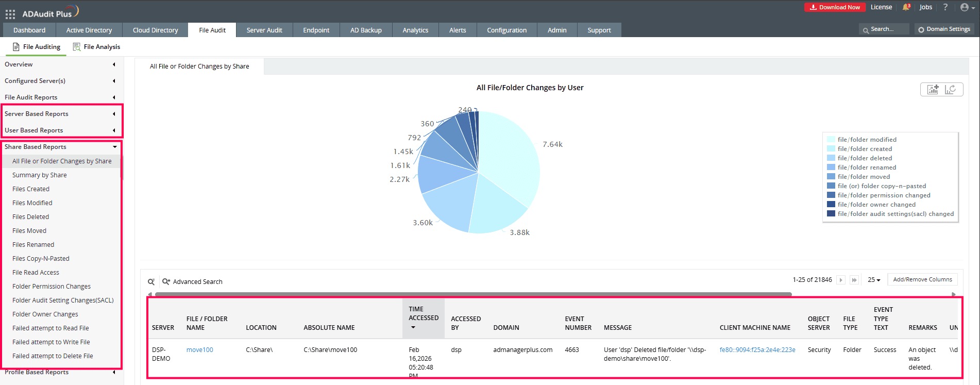980x385 pixels.
Task: Click Add/Remove Columns button
Action: click(922, 279)
